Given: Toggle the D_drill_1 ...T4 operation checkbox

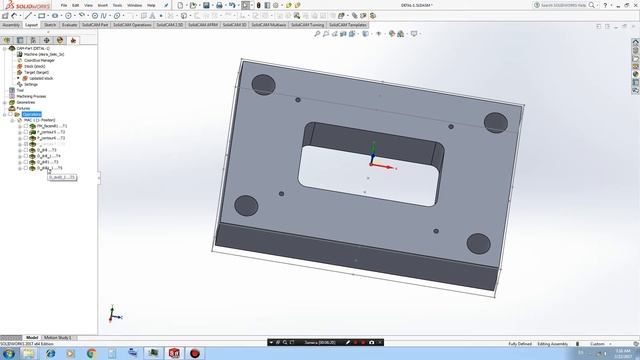Looking at the screenshot, I should (x=26, y=156).
